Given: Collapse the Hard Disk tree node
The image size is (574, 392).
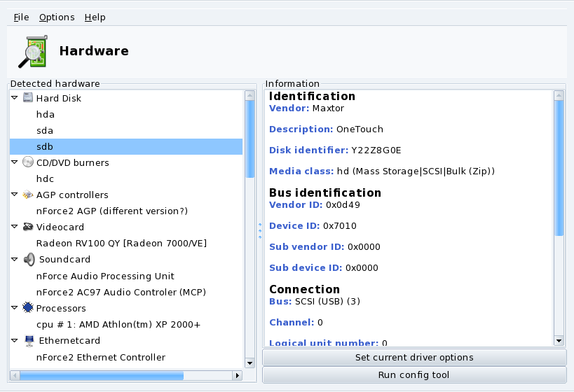Looking at the screenshot, I should tap(15, 98).
